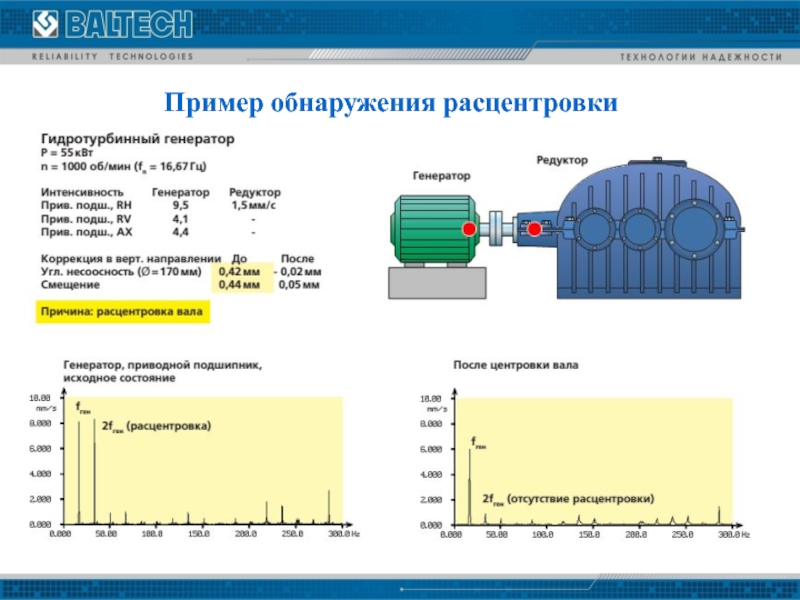Viewport: 800px width, 600px height.
Task: Select the 'RELIABILITY TECHNOLOGIES' tagline
Action: (x=113, y=57)
